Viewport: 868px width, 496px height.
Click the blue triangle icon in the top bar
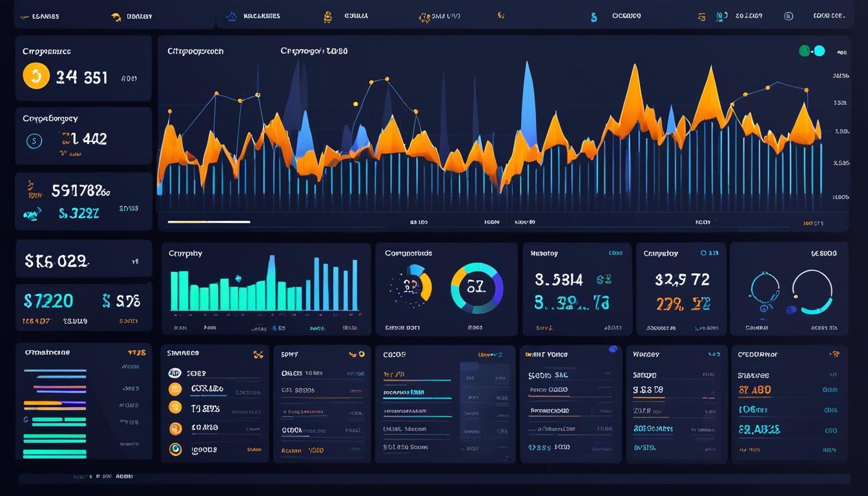tap(231, 16)
